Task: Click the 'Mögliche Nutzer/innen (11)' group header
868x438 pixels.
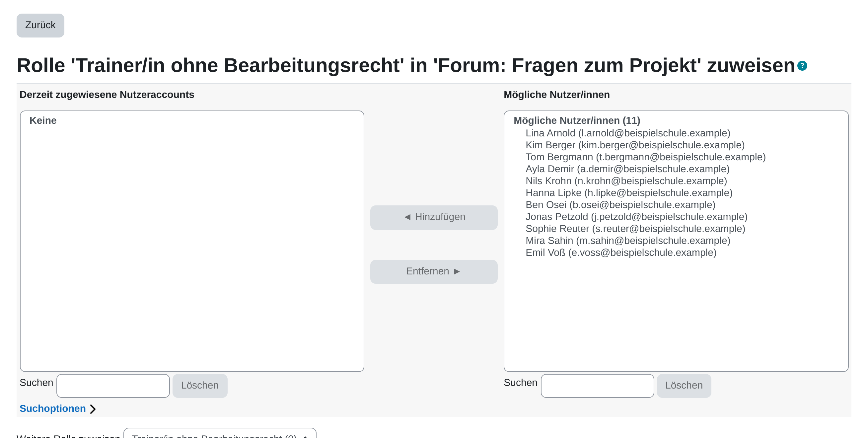Action: click(577, 121)
